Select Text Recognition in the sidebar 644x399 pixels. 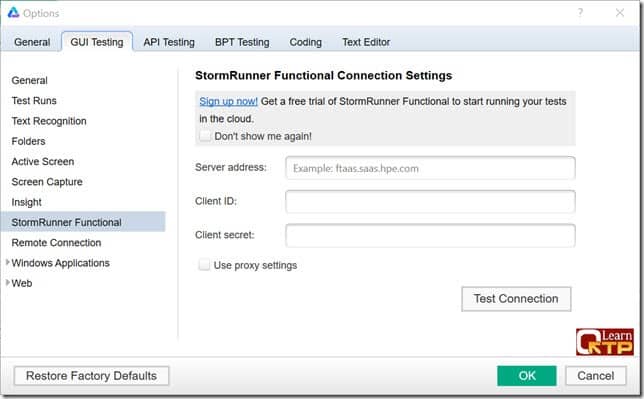[49, 121]
